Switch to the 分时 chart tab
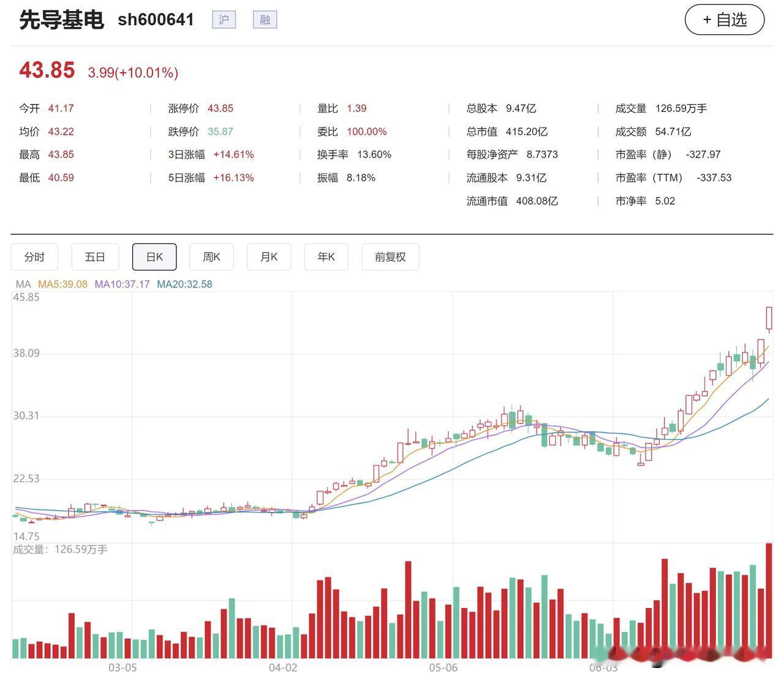The image size is (784, 684). coord(34,257)
